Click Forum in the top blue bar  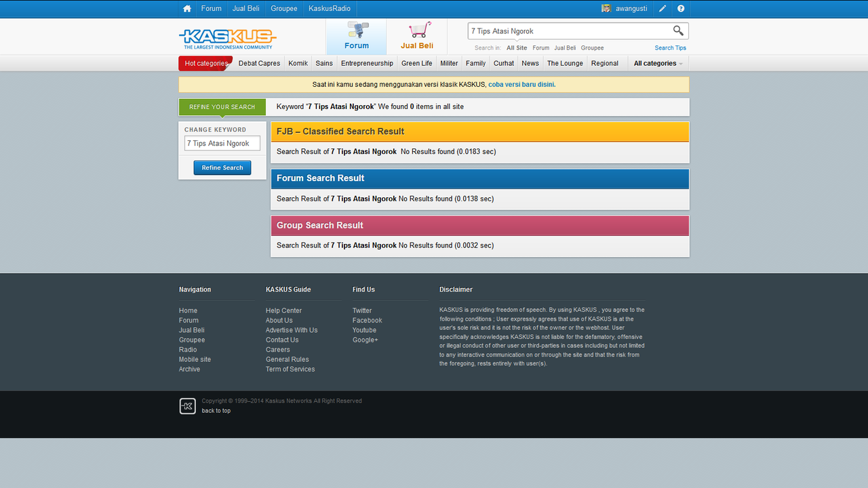click(x=212, y=9)
